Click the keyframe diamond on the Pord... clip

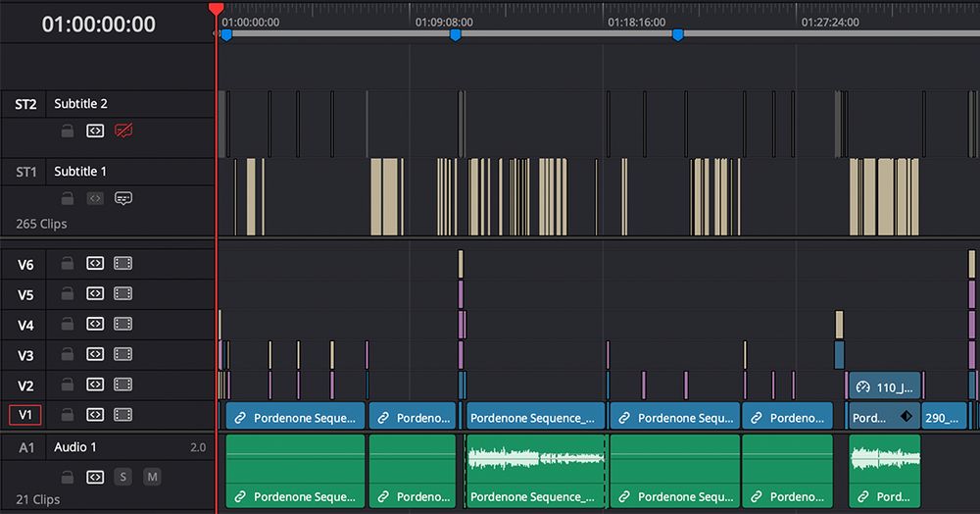point(906,417)
